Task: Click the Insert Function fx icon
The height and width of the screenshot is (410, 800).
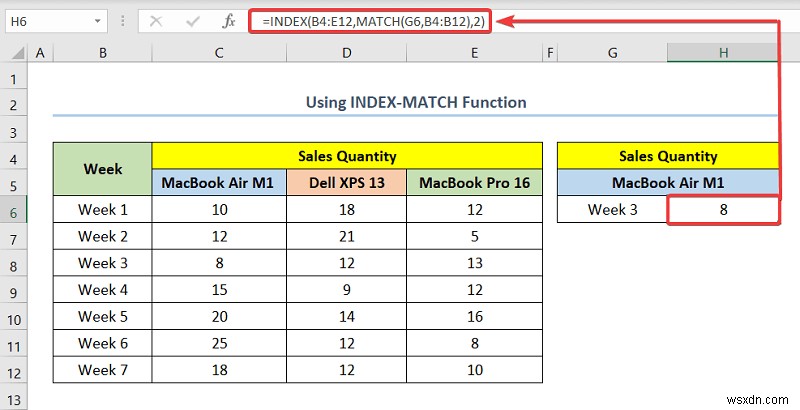Action: (x=229, y=21)
